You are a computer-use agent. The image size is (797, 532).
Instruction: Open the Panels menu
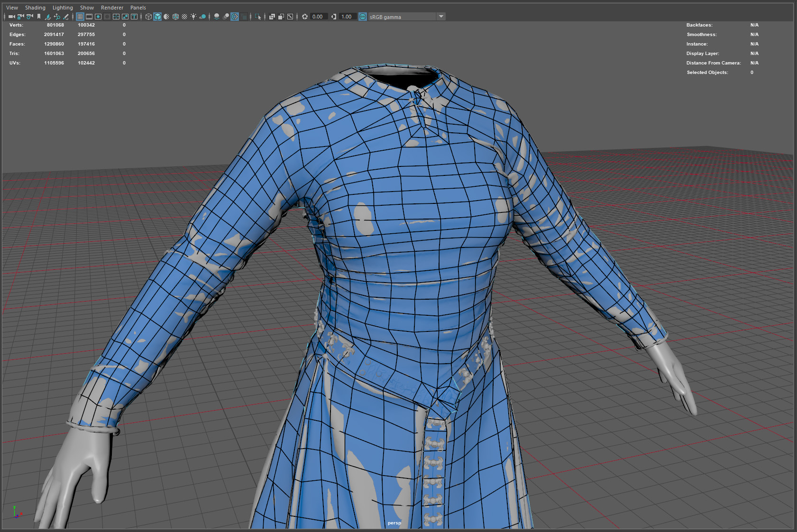tap(138, 8)
